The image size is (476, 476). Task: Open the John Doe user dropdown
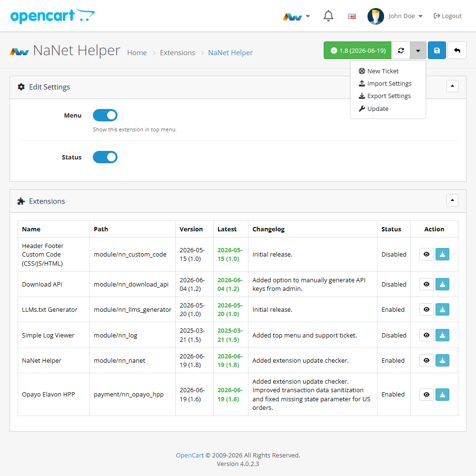[x=405, y=16]
